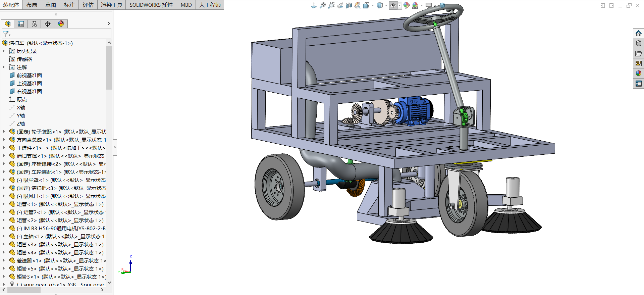
Task: Switch to the 草图 ribbon tab
Action: [51, 5]
